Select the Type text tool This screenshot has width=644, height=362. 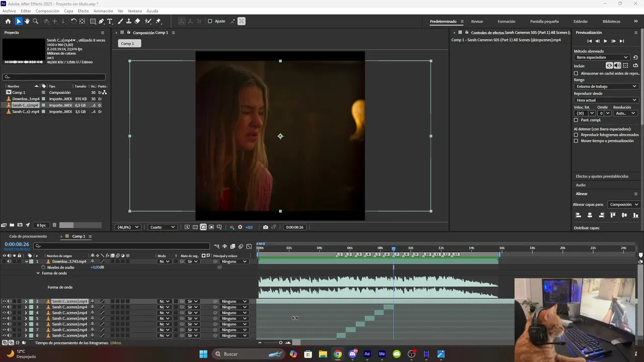[110, 21]
